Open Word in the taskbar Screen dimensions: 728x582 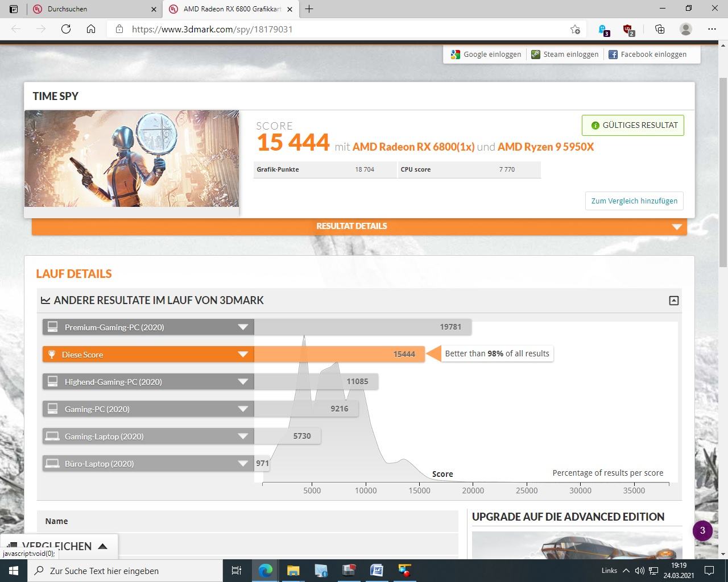377,571
